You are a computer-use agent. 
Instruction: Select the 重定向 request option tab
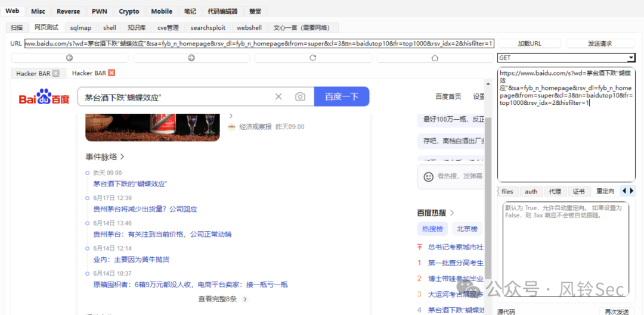(x=605, y=191)
